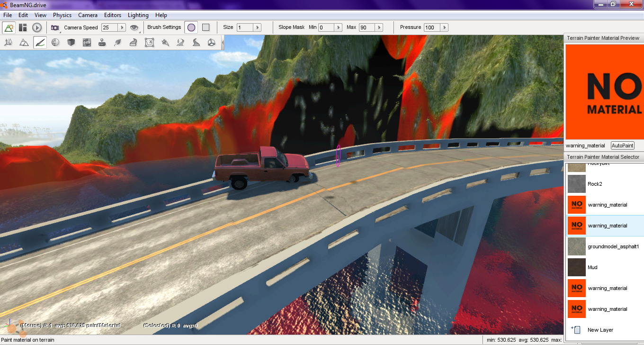Select the Terrain Painter brush icon
Image resolution: width=644 pixels, height=345 pixels.
40,43
